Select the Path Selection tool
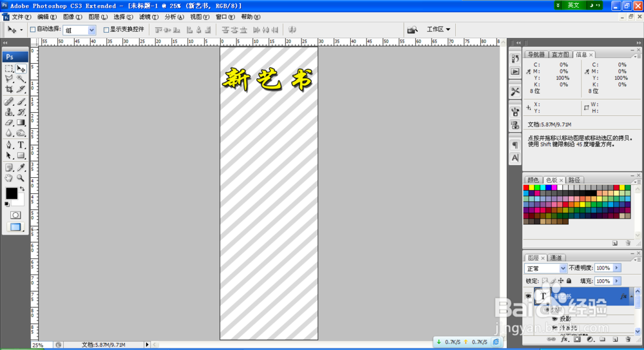The image size is (644, 350). click(9, 155)
